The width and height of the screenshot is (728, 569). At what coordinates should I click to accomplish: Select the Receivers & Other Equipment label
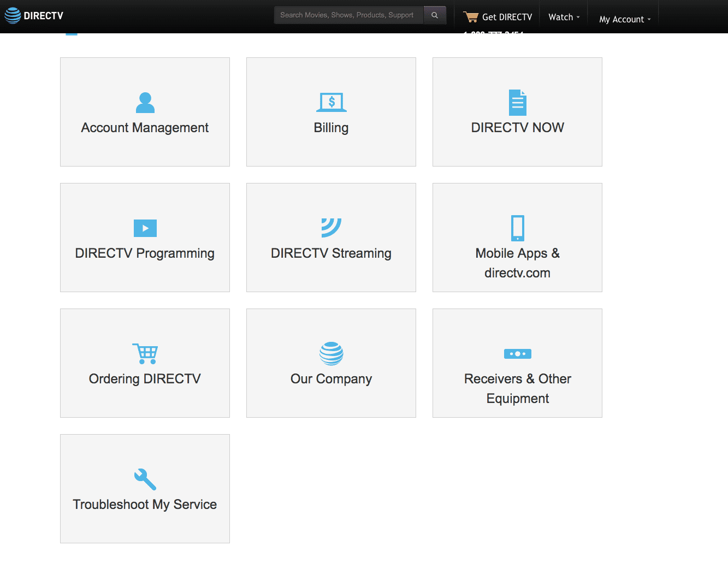517,388
